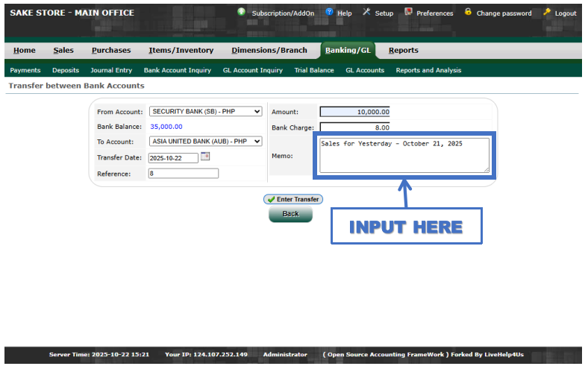Screen dimensions: 588x369
Task: Click into the Amount input field
Action: (x=354, y=112)
